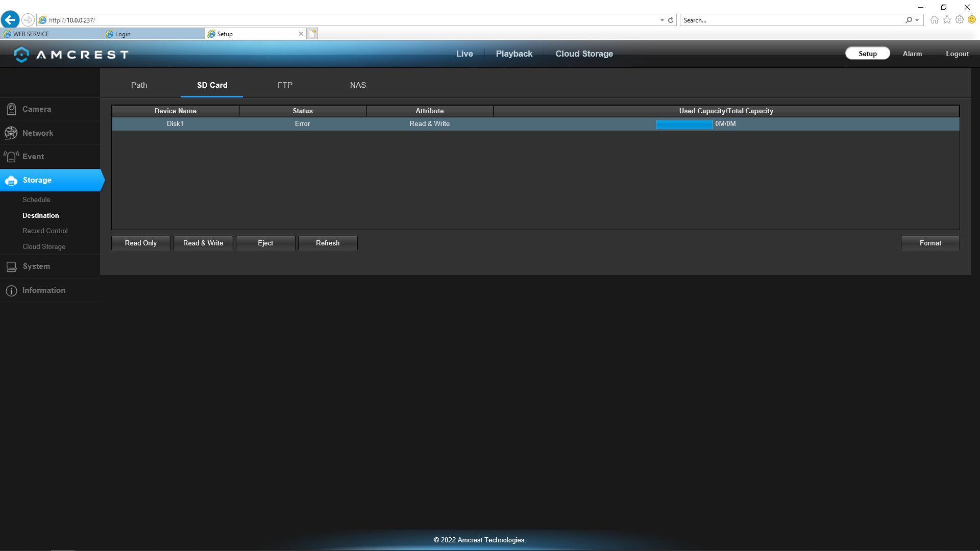Open Cloud Storage sidebar sub-item
Screen dimensions: 980x551
pos(44,247)
